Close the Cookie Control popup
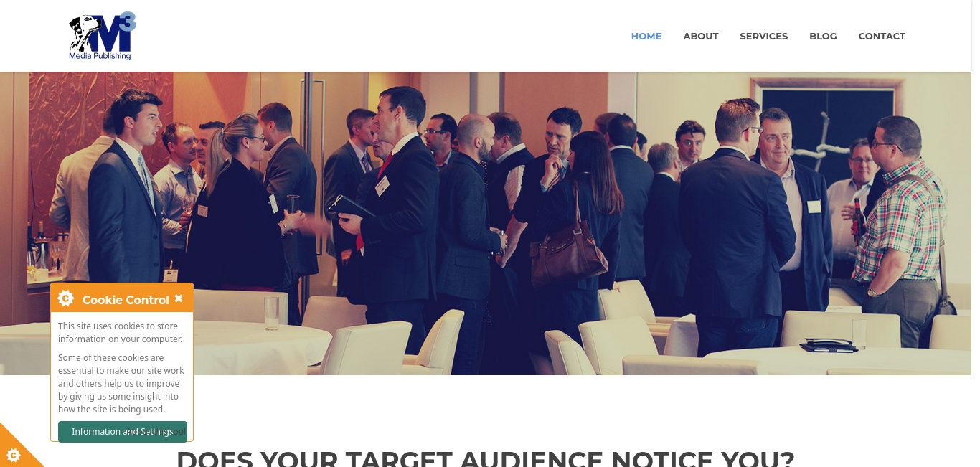Viewport: 980px width, 467px height. 179,298
